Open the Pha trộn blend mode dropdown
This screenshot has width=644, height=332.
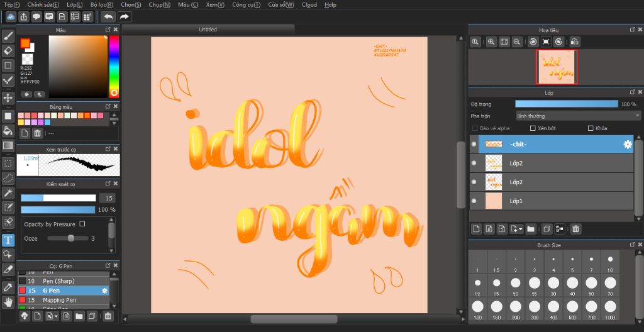(x=578, y=116)
